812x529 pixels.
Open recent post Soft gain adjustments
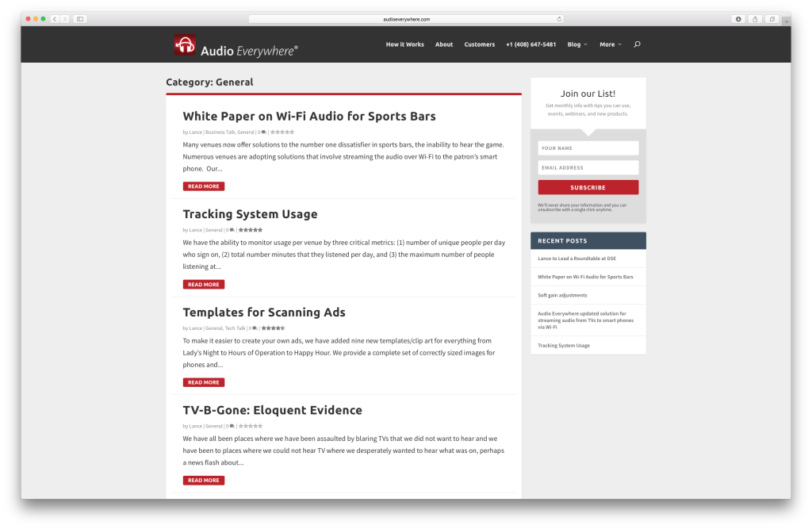(x=562, y=295)
